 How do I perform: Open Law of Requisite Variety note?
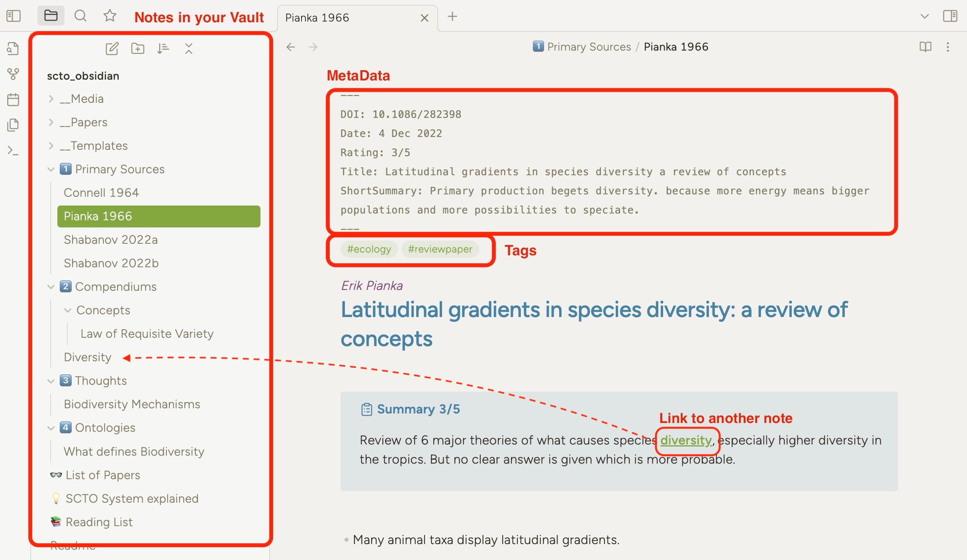[x=147, y=334]
